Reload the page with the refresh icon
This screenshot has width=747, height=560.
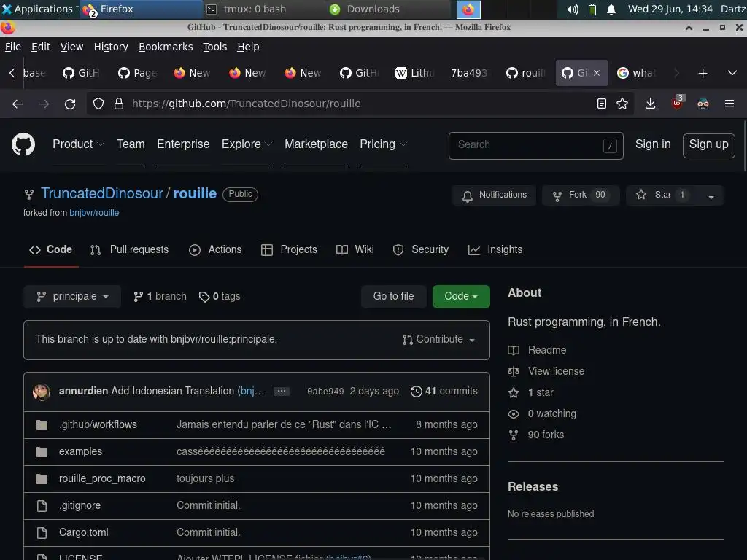pyautogui.click(x=70, y=104)
